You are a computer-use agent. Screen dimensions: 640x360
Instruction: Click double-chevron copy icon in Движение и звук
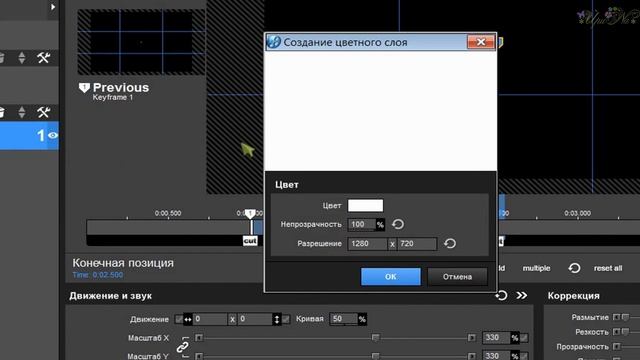pos(522,296)
